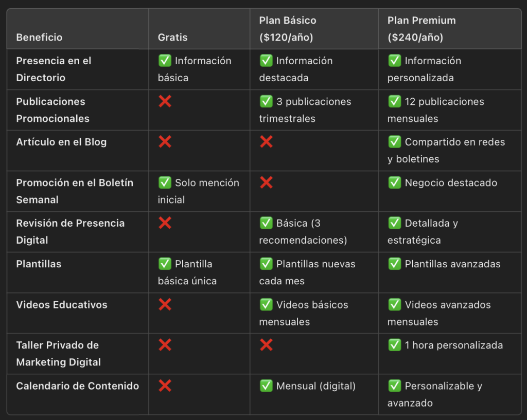Click the red X for Artículo en el Blog under Plan Básico
527x420 pixels.
(x=266, y=142)
